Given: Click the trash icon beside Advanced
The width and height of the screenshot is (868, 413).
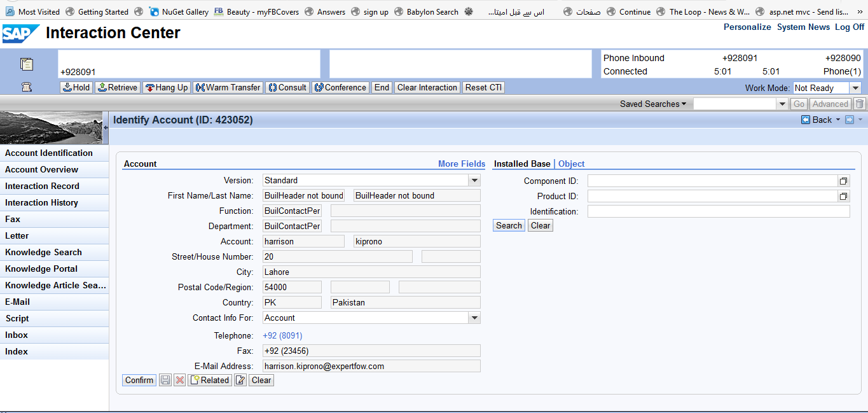Looking at the screenshot, I should (860, 104).
